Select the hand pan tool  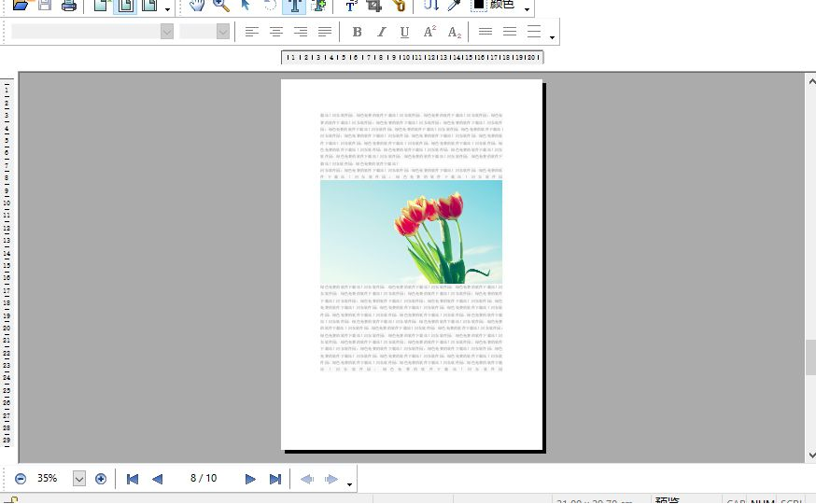tap(197, 5)
